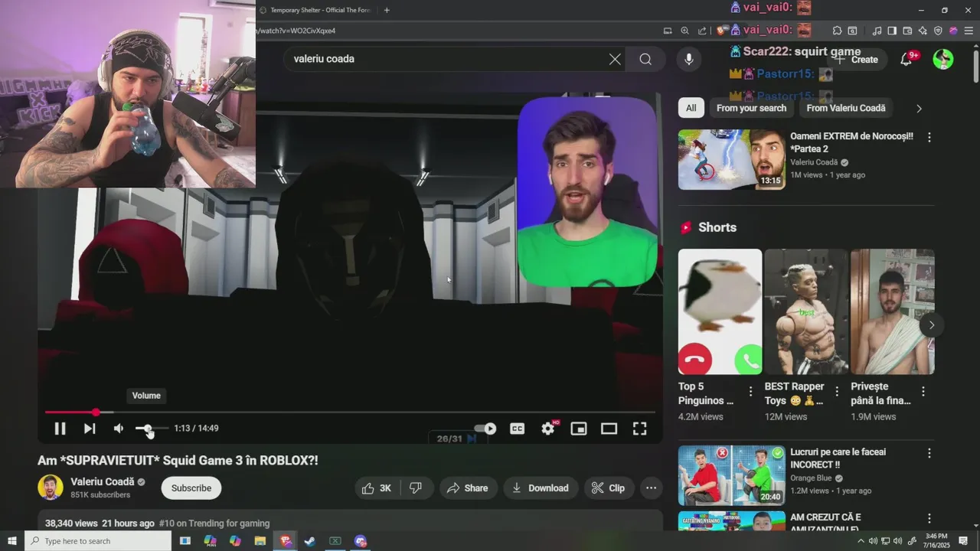Toggle closed captions (CC)

pos(518,429)
